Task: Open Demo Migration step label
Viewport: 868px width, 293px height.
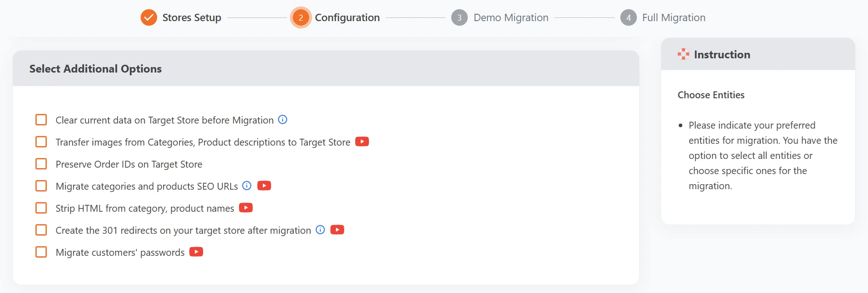Action: (x=511, y=17)
